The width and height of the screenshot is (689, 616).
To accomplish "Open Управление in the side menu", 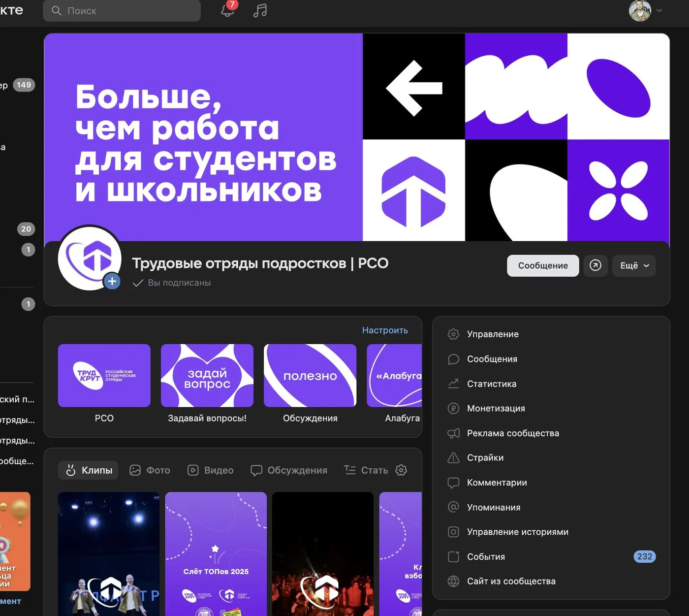I will 551,334.
